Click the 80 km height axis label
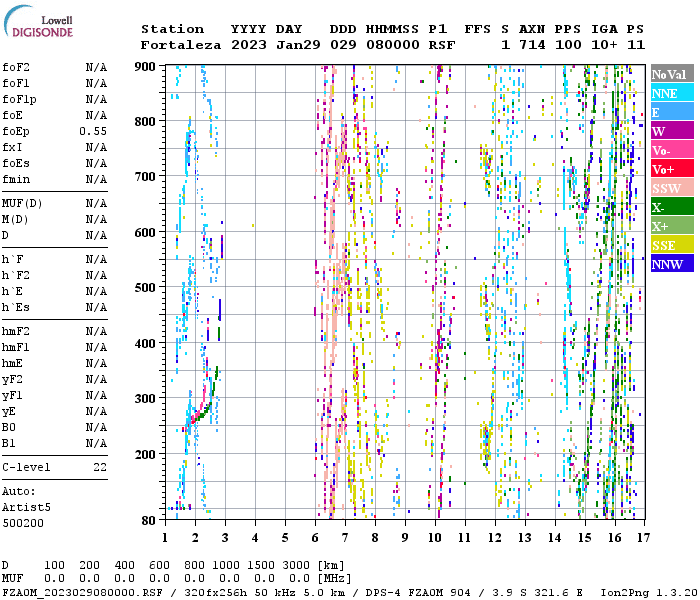Screen dimensions: 700x600 pyautogui.click(x=149, y=520)
